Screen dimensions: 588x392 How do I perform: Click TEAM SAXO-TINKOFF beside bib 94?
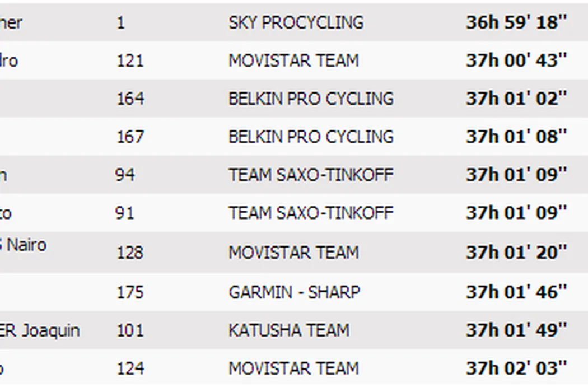tap(311, 175)
